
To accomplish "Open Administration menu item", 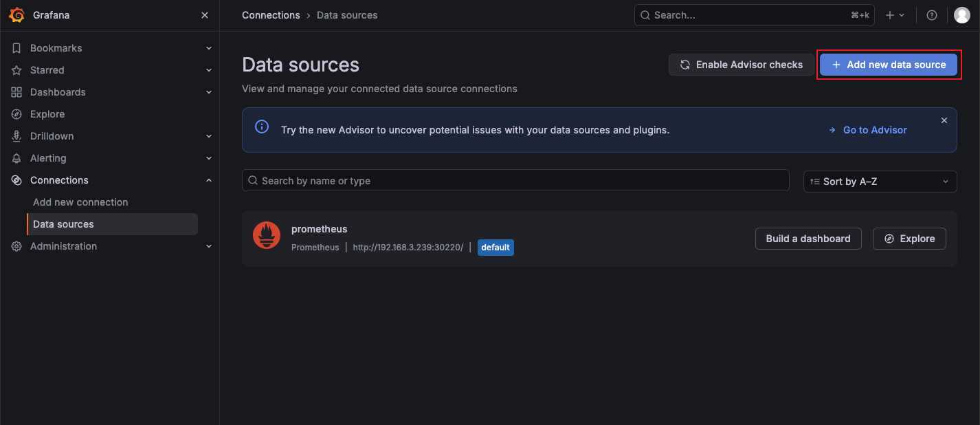I will (63, 246).
